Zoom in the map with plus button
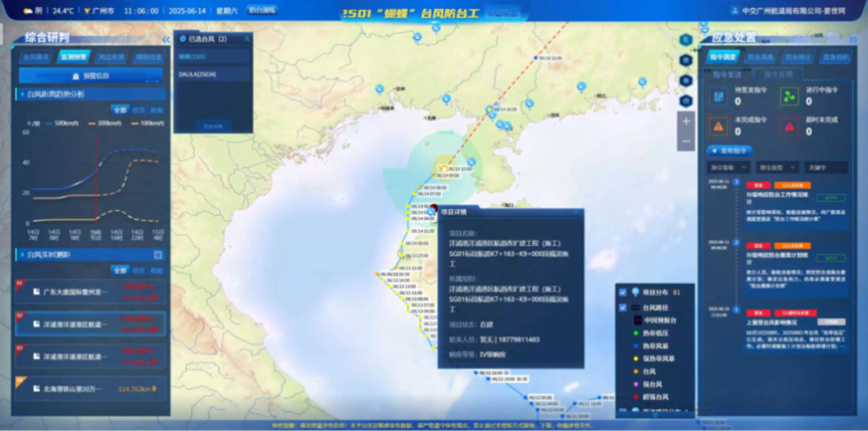 [687, 121]
